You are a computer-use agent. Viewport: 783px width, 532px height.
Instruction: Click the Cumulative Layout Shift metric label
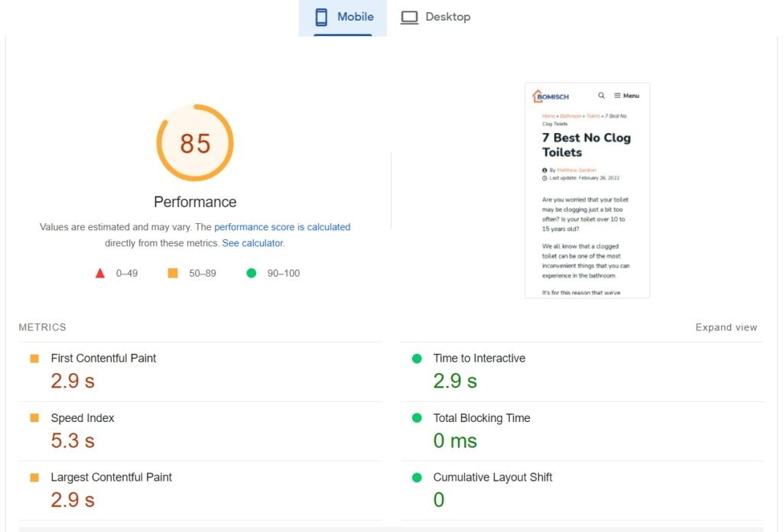click(492, 477)
